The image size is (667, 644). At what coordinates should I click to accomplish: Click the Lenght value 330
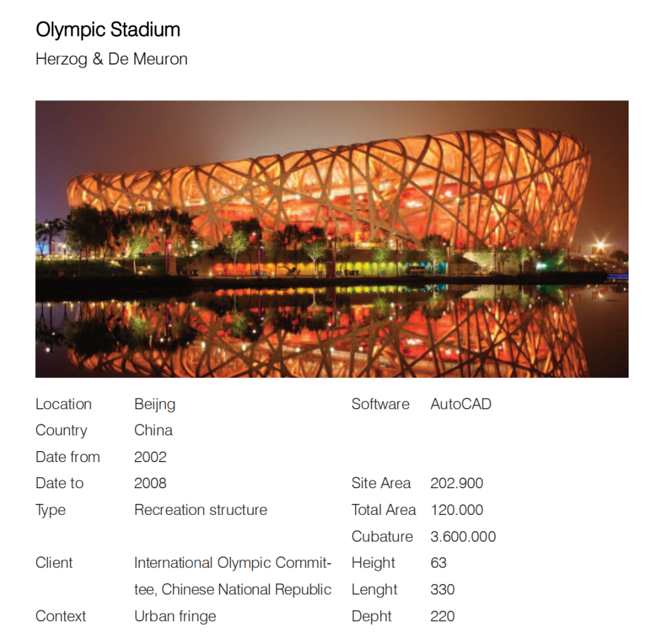pyautogui.click(x=442, y=589)
